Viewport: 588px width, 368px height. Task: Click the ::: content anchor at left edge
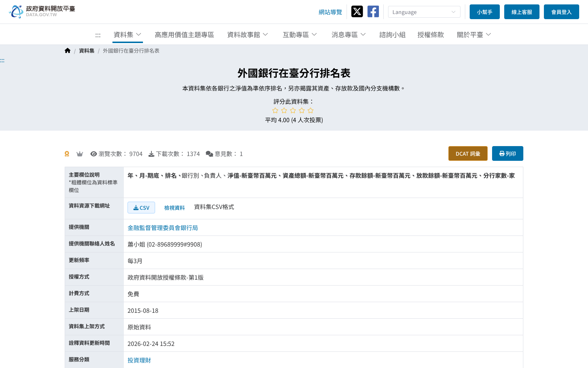pos(2,60)
